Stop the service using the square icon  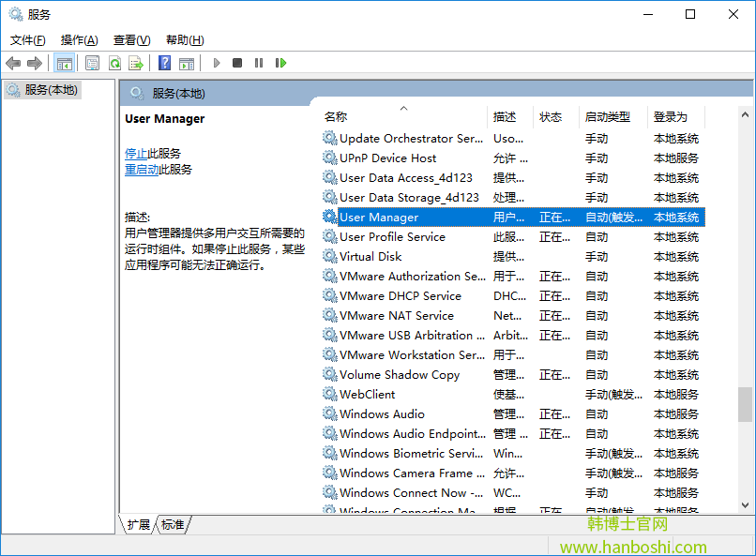coord(237,63)
